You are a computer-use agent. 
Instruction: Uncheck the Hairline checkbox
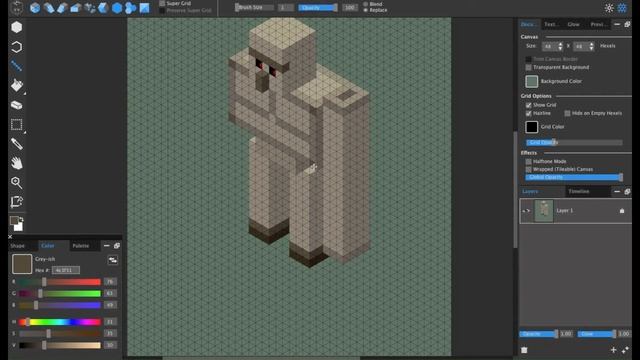tap(529, 113)
